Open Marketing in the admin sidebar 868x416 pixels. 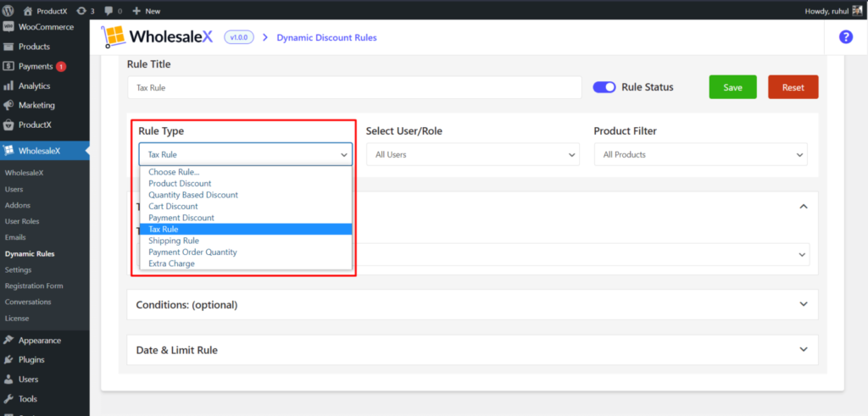pyautogui.click(x=44, y=105)
